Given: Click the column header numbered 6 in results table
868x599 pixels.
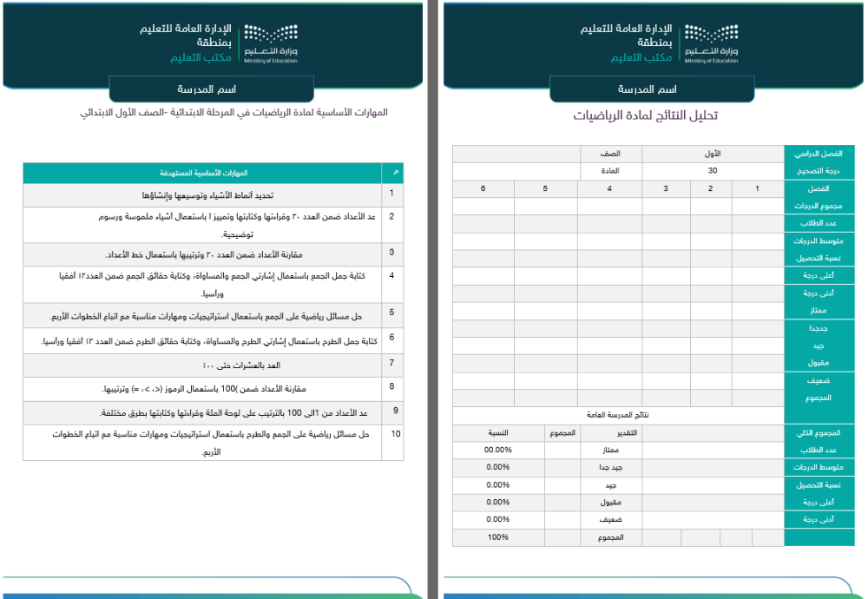Looking at the screenshot, I should click(483, 188).
